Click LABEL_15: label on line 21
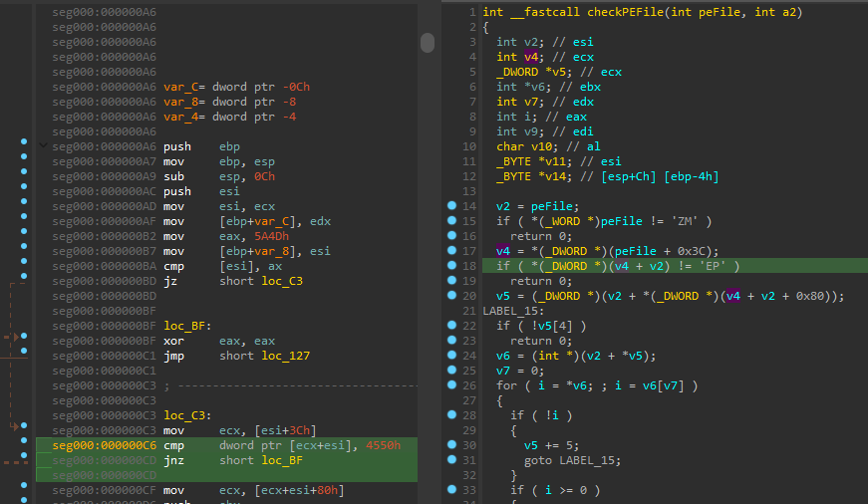This screenshot has height=504, width=868. [x=513, y=311]
